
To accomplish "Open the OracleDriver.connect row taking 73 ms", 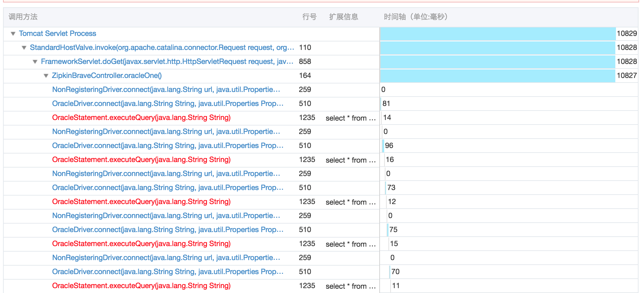I will point(168,188).
